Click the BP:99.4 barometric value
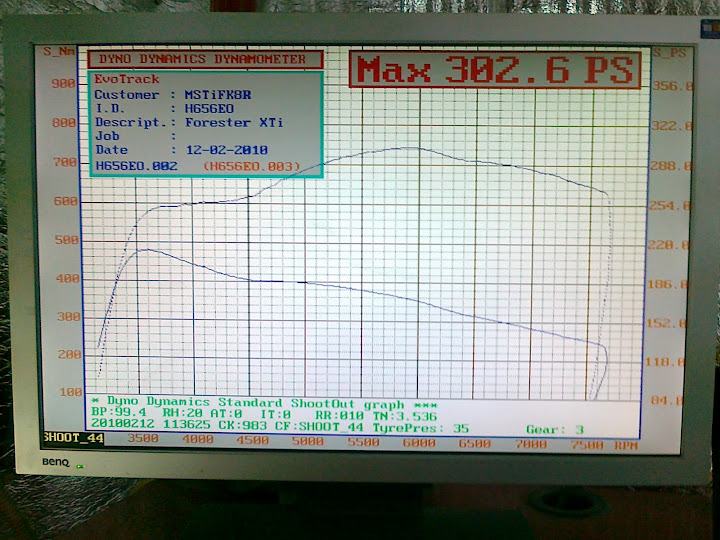The width and height of the screenshot is (720, 540). click(118, 412)
